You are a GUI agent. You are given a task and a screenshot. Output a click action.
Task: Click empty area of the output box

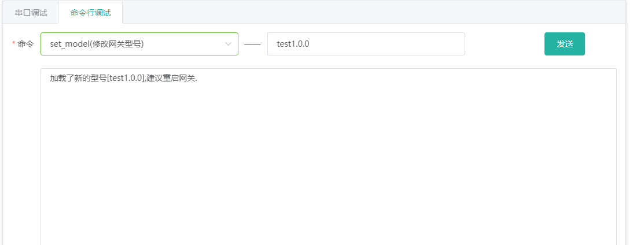click(329, 164)
